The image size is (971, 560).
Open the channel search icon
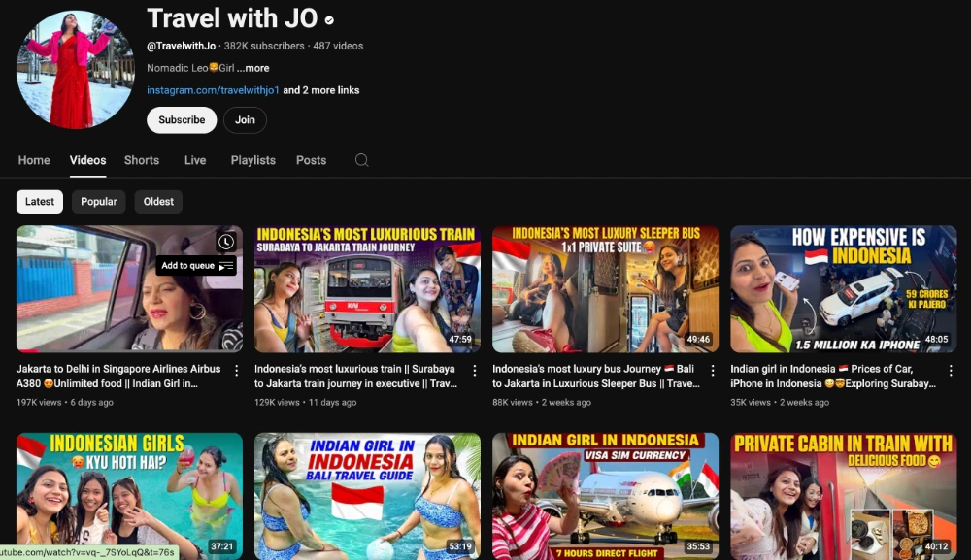[361, 160]
